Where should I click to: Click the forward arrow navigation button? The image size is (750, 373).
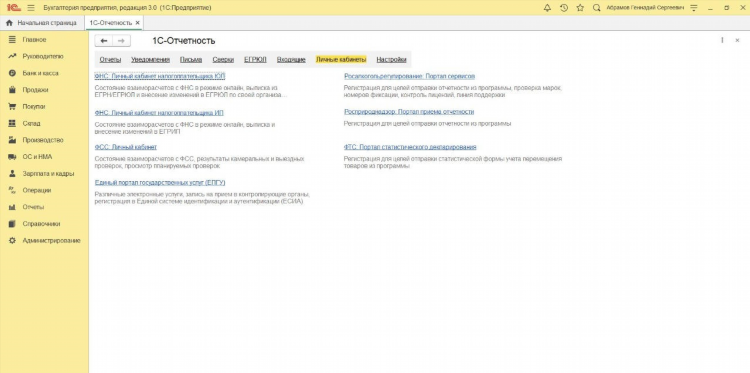(x=121, y=41)
